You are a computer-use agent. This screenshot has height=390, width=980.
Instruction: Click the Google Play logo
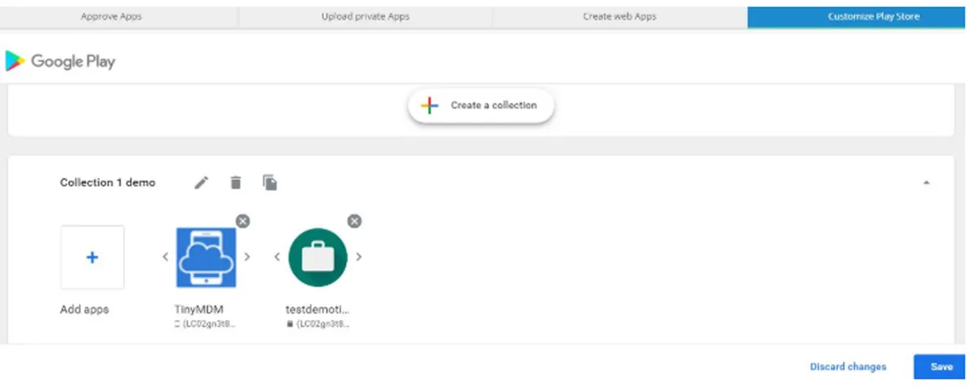60,61
